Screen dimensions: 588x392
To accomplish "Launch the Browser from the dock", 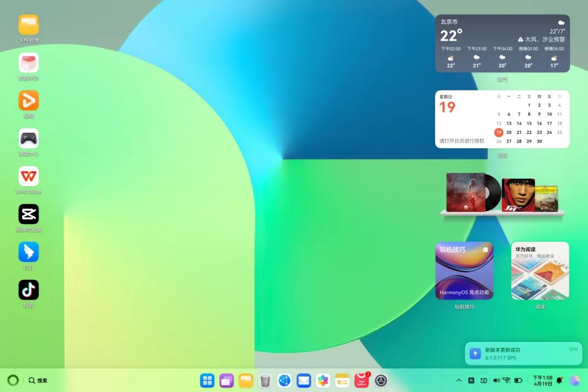I will click(284, 381).
